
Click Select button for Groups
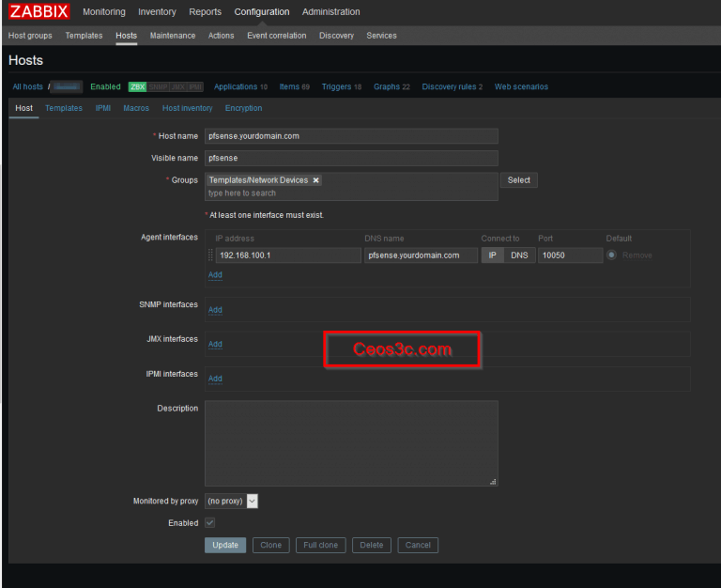[518, 180]
